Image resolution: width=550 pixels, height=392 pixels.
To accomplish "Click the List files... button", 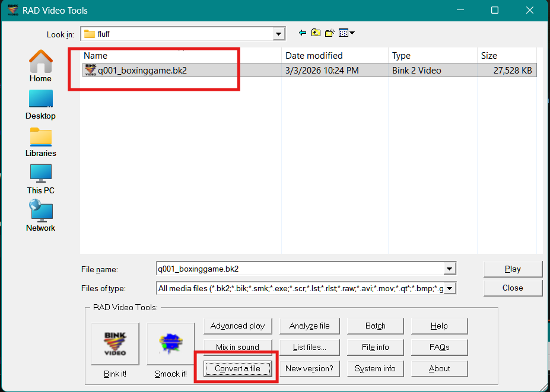I will pos(309,347).
